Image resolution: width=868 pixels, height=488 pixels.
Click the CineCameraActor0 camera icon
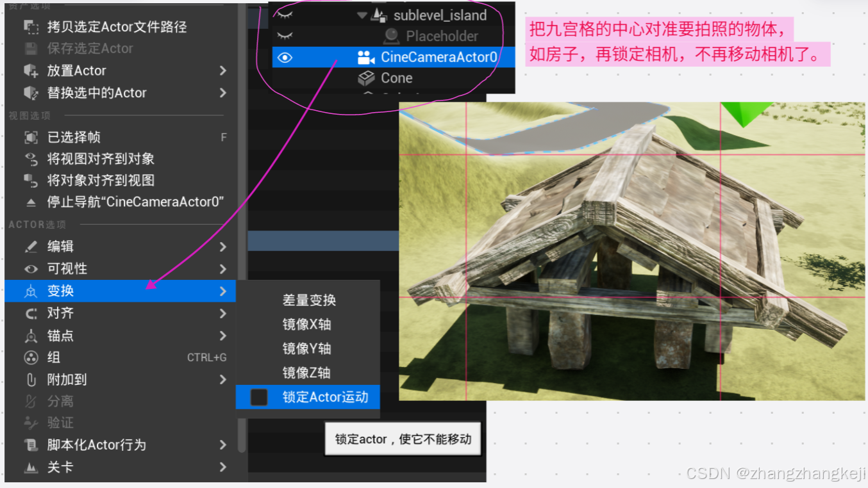367,57
